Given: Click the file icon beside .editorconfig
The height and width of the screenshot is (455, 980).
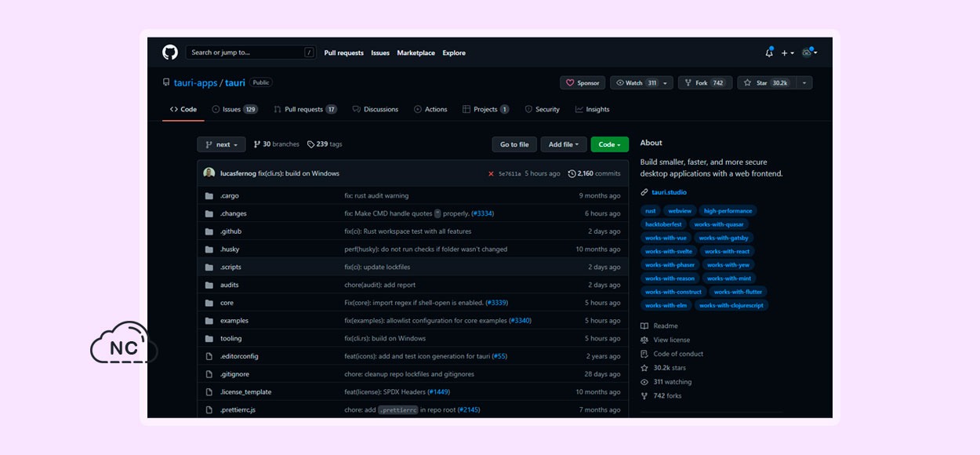Looking at the screenshot, I should [x=209, y=356].
